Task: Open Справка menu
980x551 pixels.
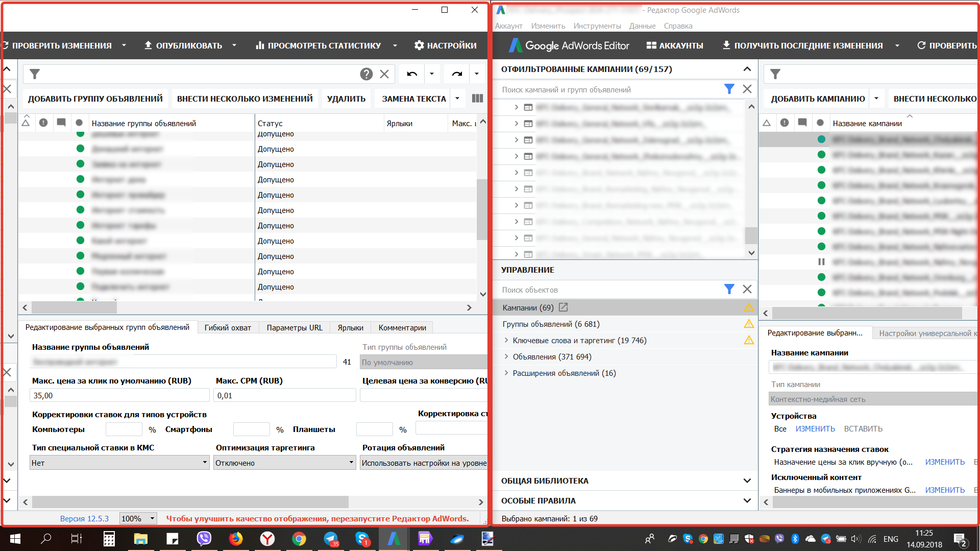Action: (x=678, y=26)
